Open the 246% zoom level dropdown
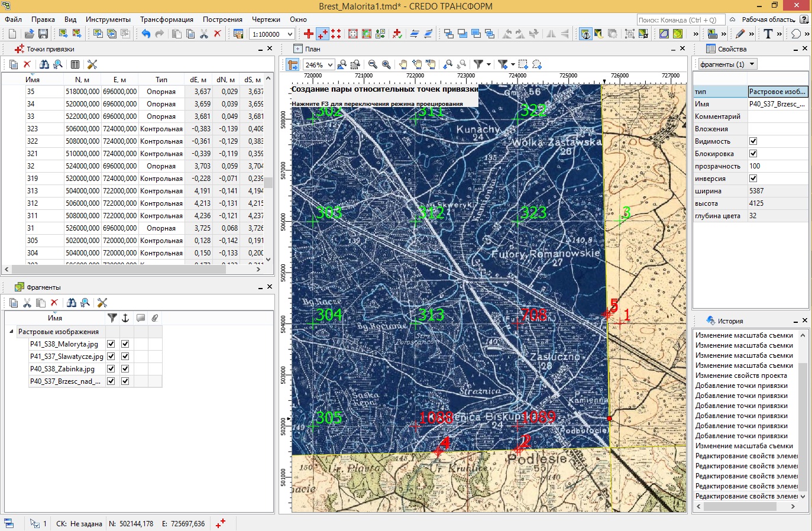This screenshot has height=531, width=812. coord(319,65)
